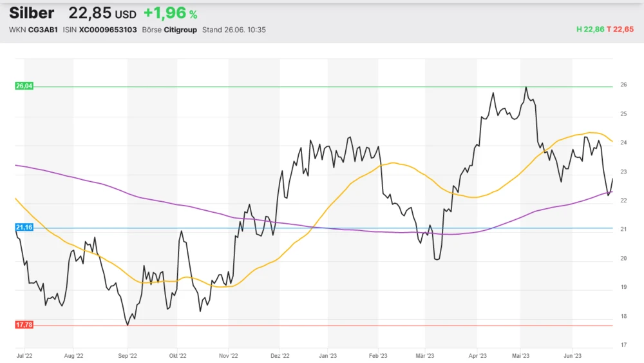Click the 26 label on the price axis
The height and width of the screenshot is (363, 644).
coord(623,85)
